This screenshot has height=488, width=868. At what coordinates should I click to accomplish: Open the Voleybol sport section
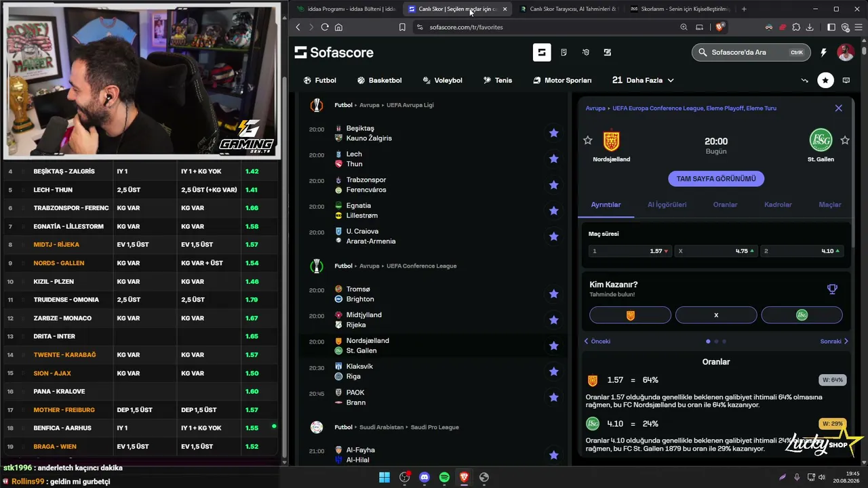(443, 80)
